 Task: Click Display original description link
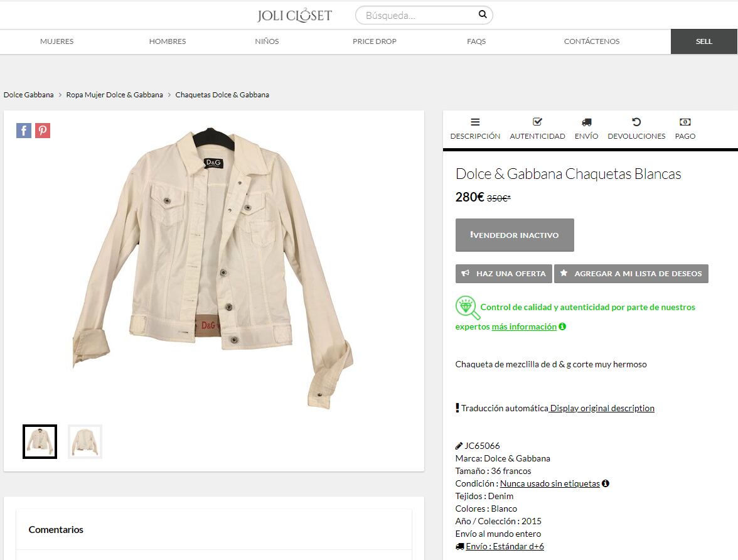602,408
